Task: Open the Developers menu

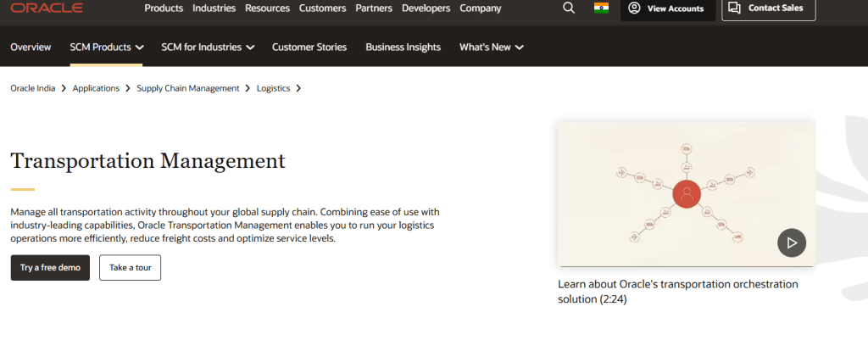Action: [x=426, y=8]
